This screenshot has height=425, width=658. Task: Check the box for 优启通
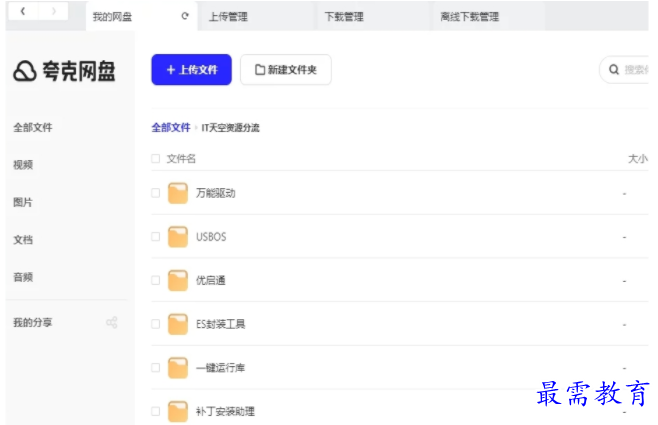[x=156, y=280]
